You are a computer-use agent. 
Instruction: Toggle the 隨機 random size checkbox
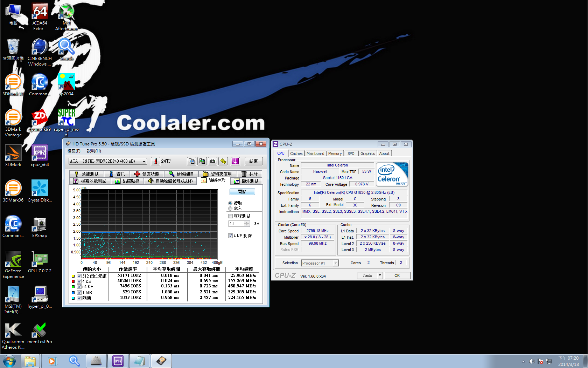point(79,298)
